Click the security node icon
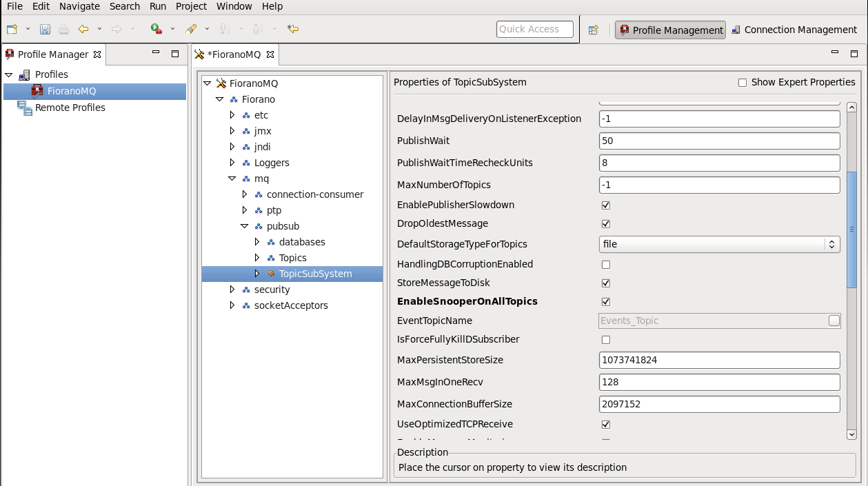Image resolution: width=868 pixels, height=486 pixels. point(246,290)
